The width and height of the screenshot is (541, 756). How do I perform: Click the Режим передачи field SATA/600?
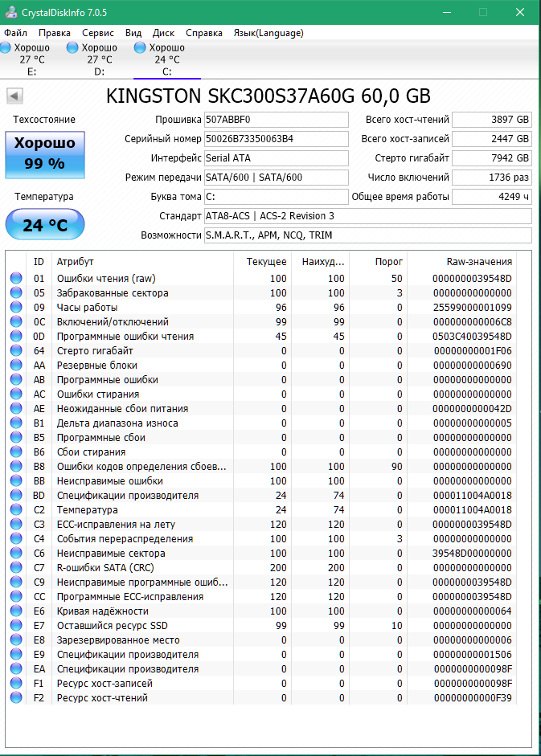pyautogui.click(x=276, y=178)
